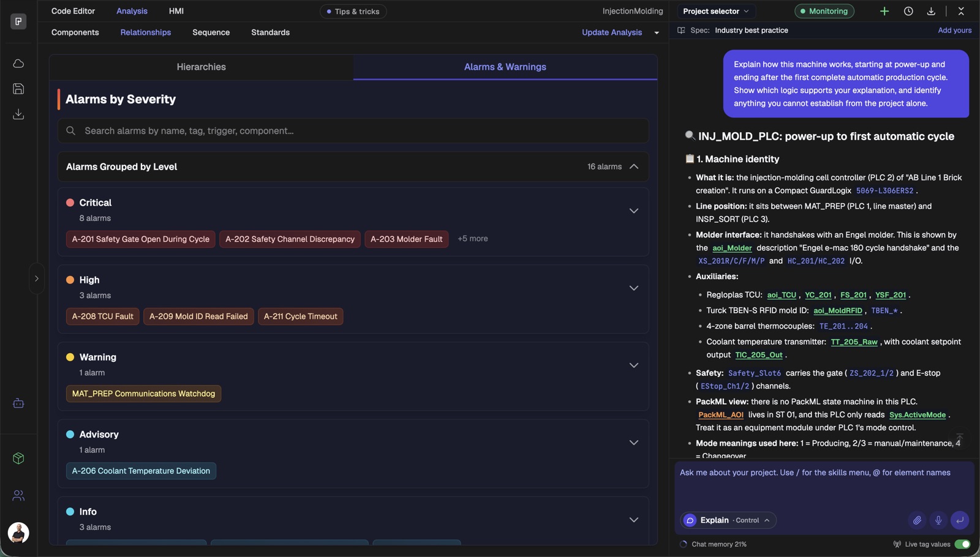The width and height of the screenshot is (980, 557).
Task: Click the Tips & tricks button
Action: point(353,12)
